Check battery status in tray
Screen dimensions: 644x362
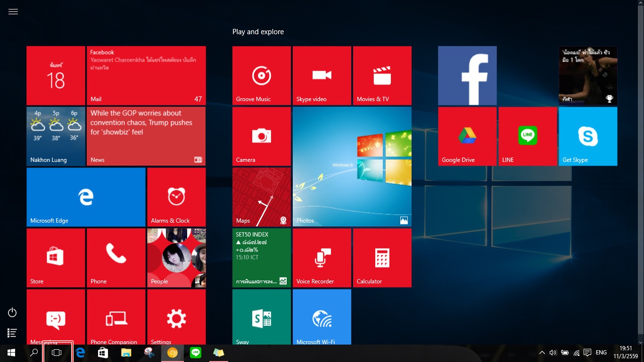[565, 353]
